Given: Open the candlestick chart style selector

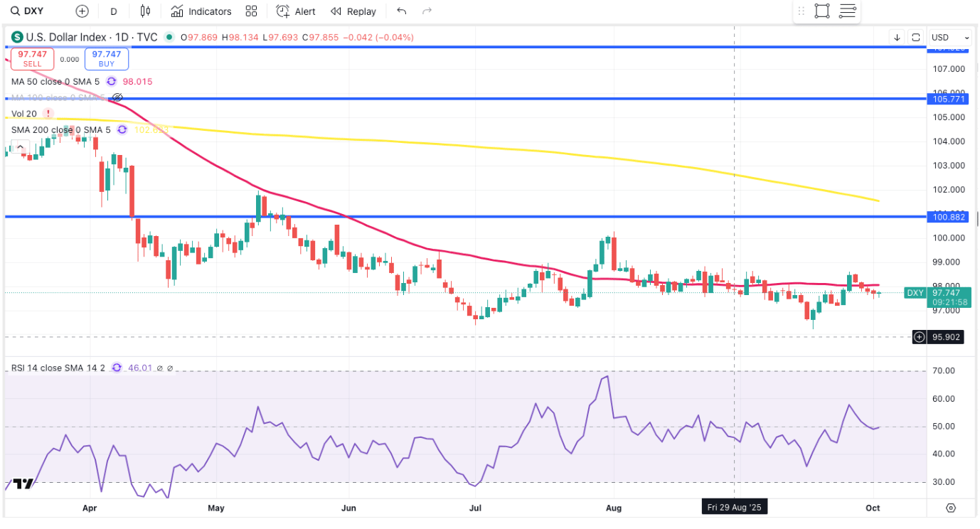Looking at the screenshot, I should 146,11.
